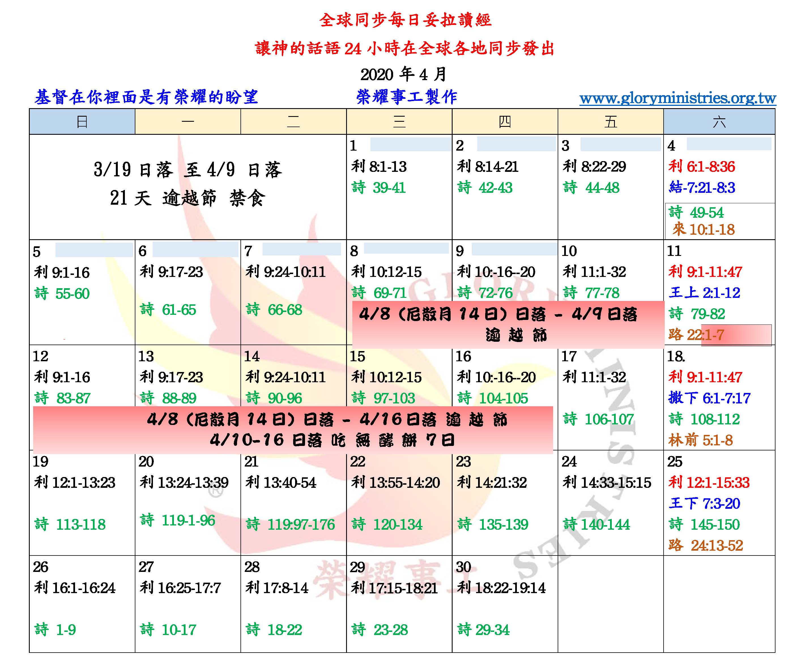
Task: Select the April 18 reading 撒下 6:1-7:17
Action: pos(709,398)
